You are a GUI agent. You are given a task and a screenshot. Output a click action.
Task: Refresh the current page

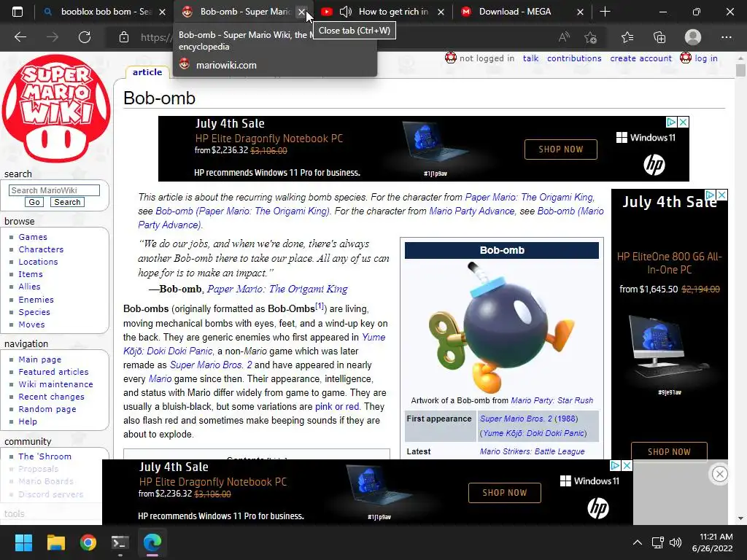(85, 37)
